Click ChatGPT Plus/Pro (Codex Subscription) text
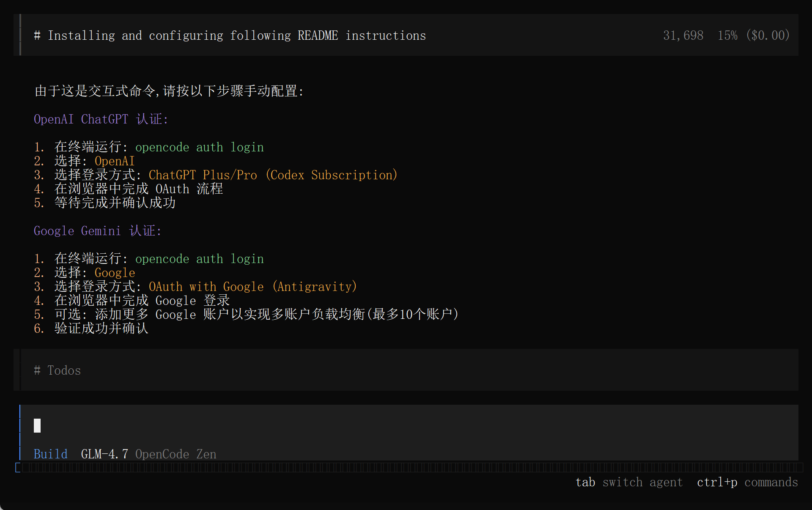Screen dimensions: 812x510 click(273, 175)
